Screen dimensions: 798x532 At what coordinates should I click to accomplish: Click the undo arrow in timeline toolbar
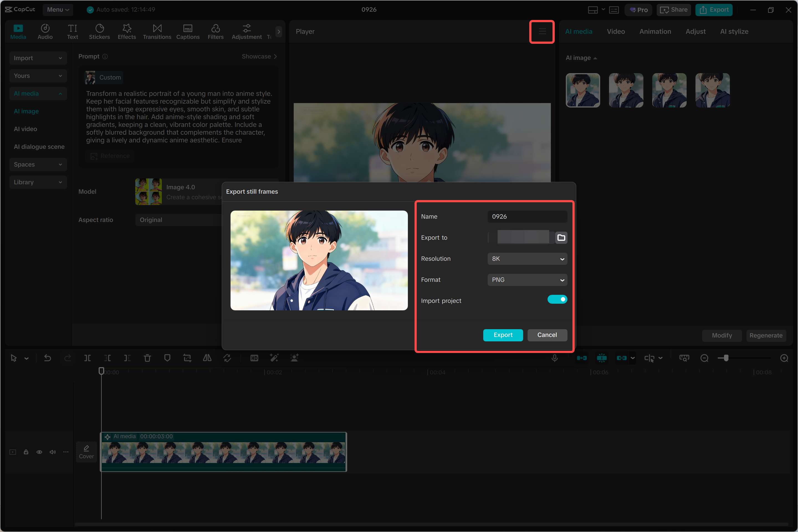(47, 358)
